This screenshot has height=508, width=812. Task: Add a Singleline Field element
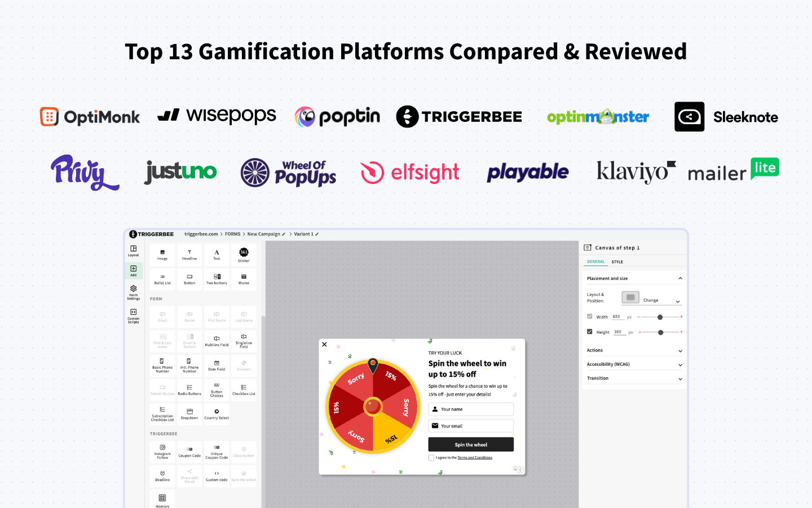[244, 341]
